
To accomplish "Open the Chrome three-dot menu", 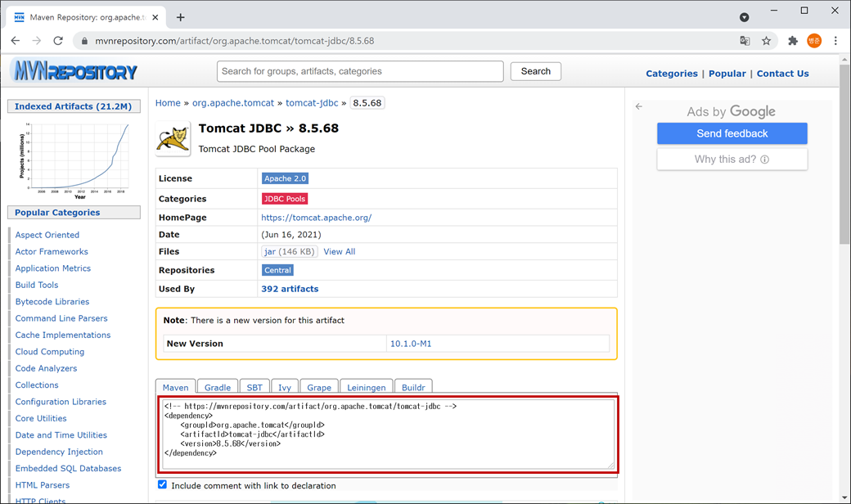I will click(x=835, y=41).
